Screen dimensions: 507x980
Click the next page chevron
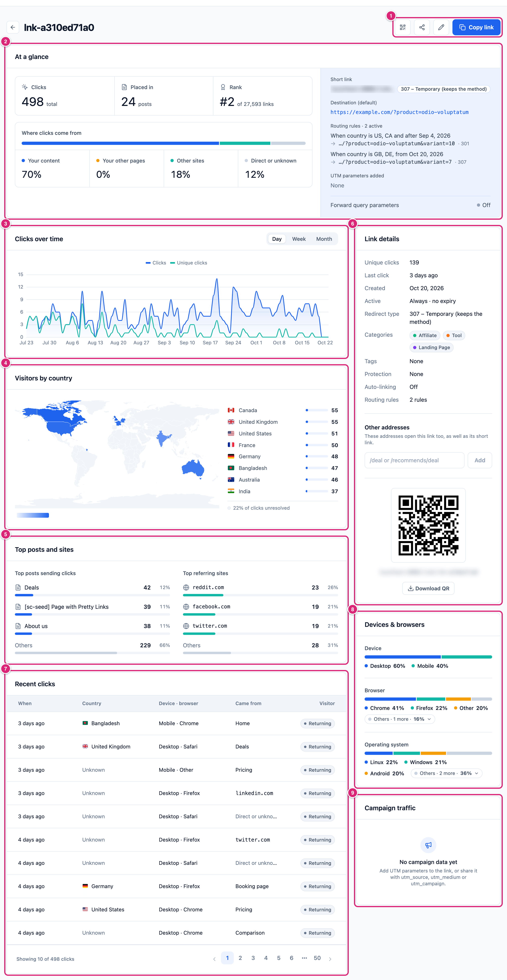point(330,959)
